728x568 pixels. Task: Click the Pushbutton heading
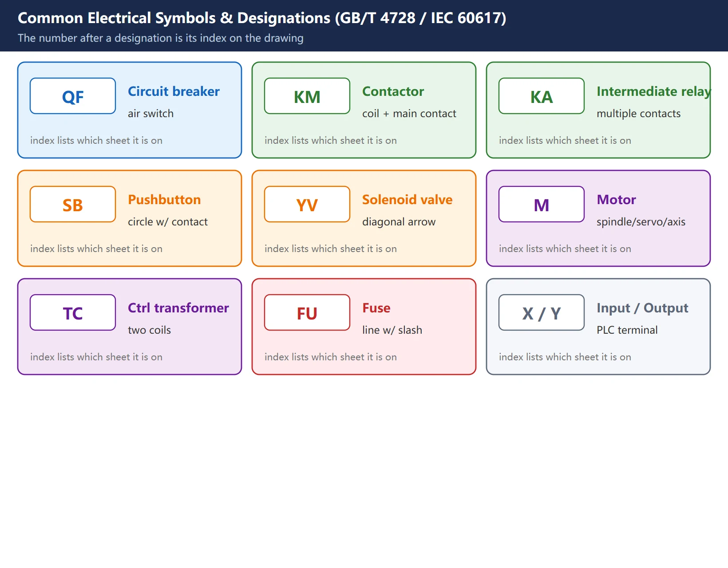[164, 200]
